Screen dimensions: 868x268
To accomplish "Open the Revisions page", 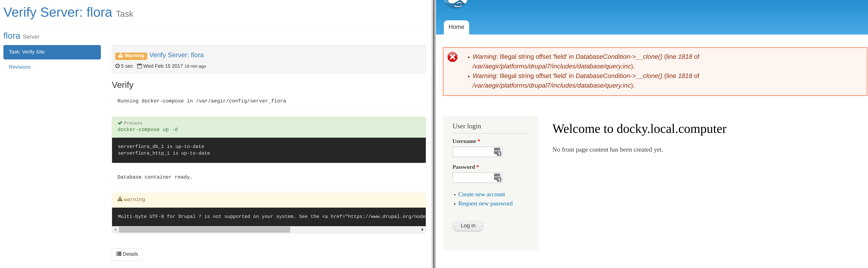I will click(x=20, y=67).
